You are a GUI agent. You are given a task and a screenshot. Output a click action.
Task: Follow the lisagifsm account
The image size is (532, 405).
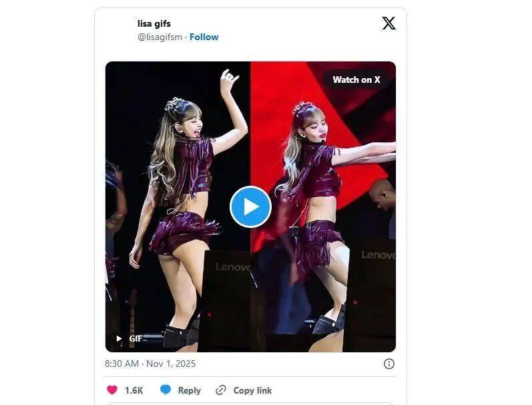coord(204,37)
